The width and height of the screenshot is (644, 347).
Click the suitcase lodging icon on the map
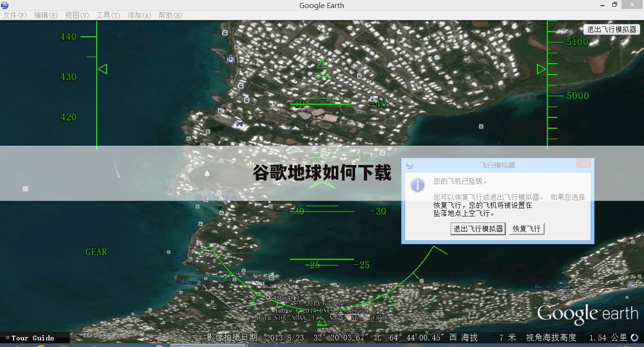tap(231, 59)
